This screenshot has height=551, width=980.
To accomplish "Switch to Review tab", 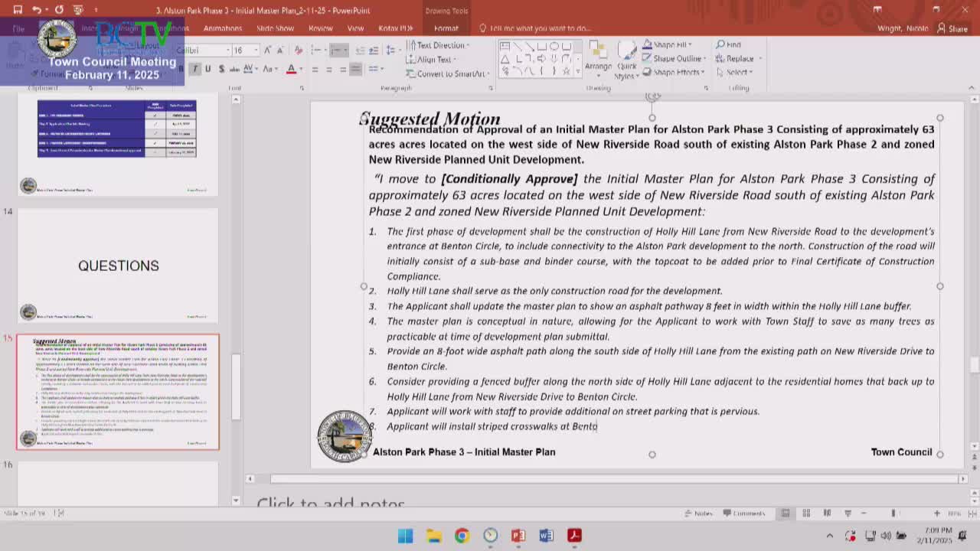I will (x=321, y=28).
